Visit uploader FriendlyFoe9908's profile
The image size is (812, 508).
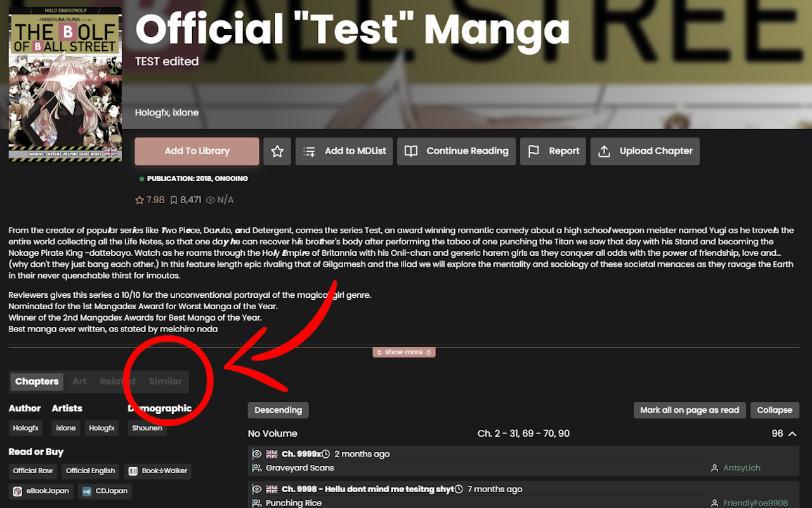click(755, 503)
